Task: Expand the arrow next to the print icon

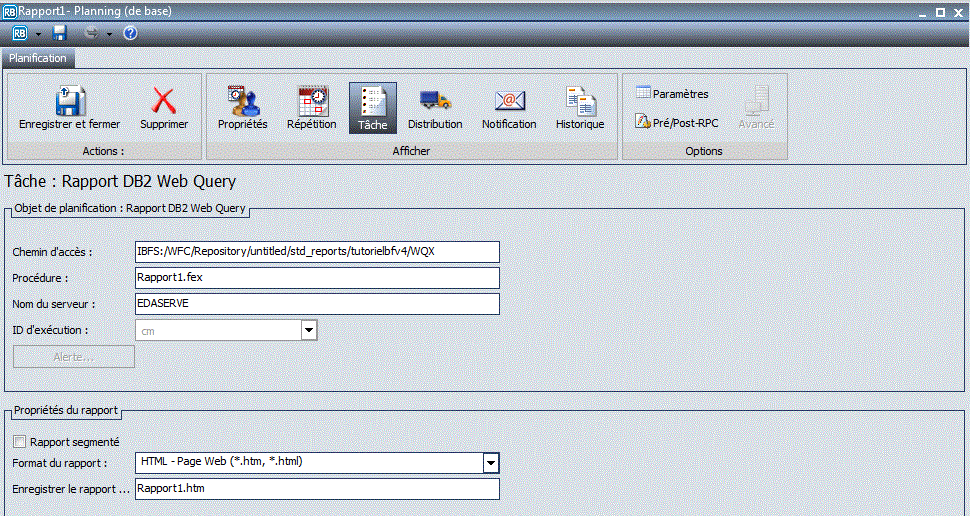Action: (x=109, y=34)
